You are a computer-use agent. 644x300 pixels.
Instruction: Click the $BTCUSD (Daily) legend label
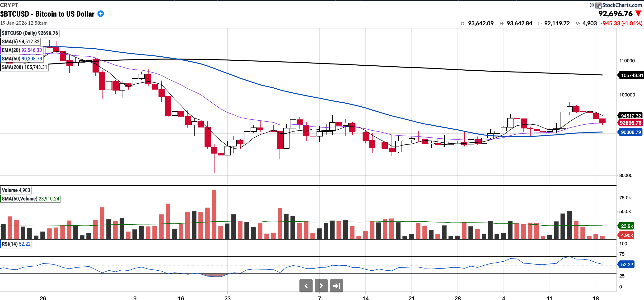pyautogui.click(x=30, y=33)
